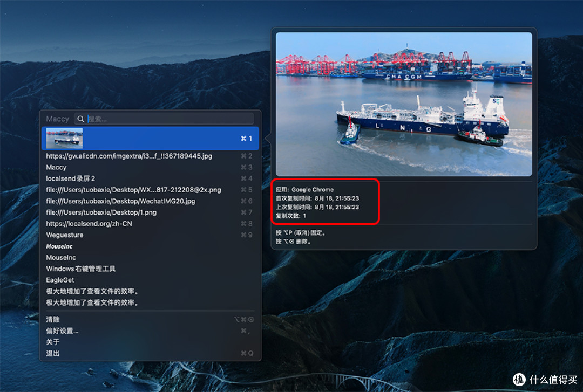Click the 'Maccy' title label
The image size is (583, 392).
58,119
